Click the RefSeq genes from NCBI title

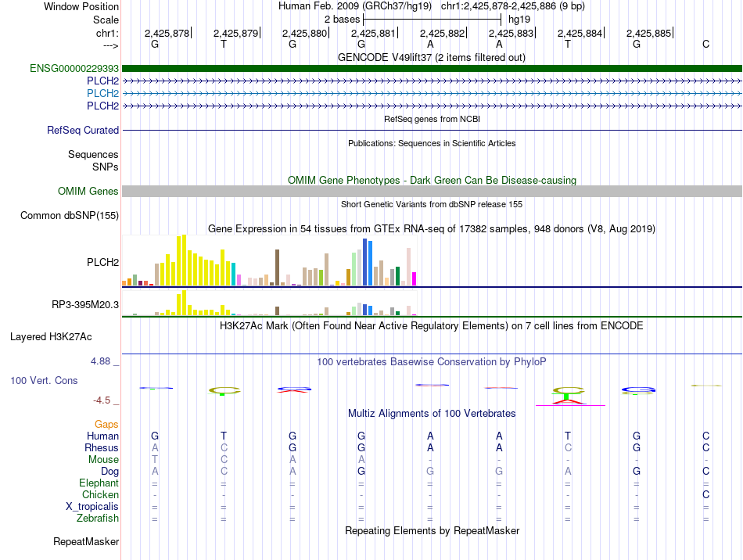point(432,119)
